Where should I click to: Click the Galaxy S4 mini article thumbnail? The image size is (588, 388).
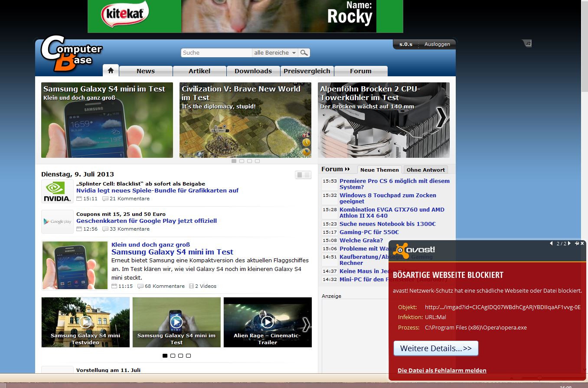75,265
